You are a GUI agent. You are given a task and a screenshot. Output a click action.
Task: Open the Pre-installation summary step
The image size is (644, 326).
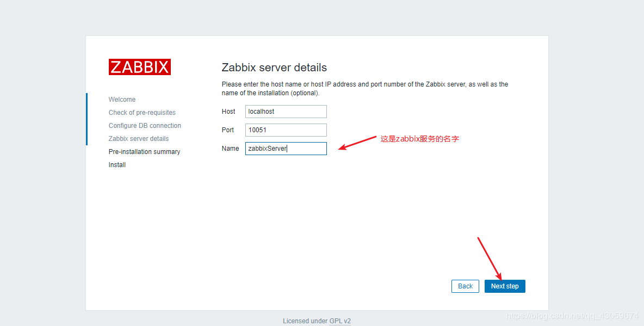[x=144, y=152]
